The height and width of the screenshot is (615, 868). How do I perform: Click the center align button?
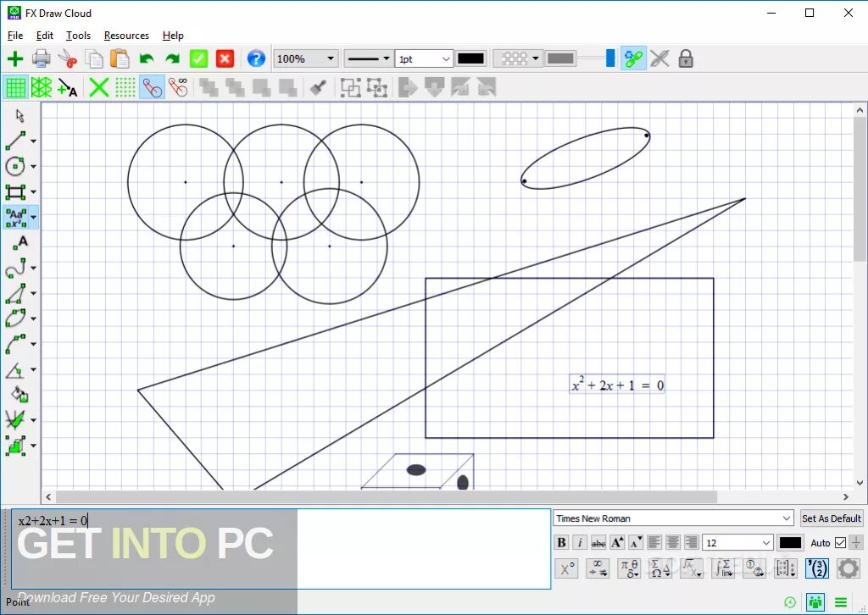tap(672, 542)
